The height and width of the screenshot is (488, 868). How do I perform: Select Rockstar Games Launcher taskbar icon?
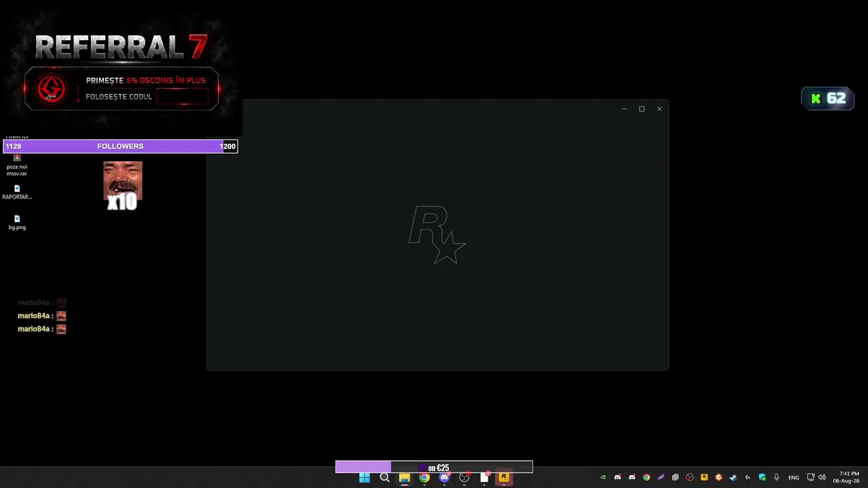pyautogui.click(x=504, y=477)
